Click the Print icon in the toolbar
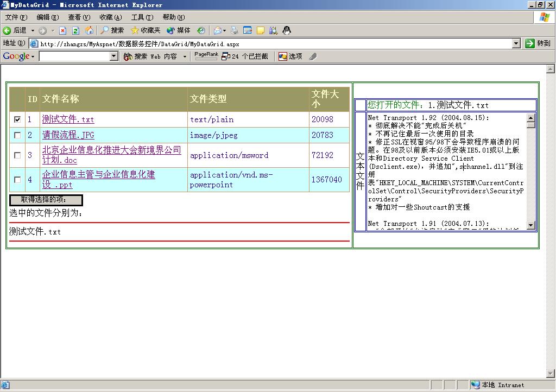The height and width of the screenshot is (392, 556). (234, 30)
